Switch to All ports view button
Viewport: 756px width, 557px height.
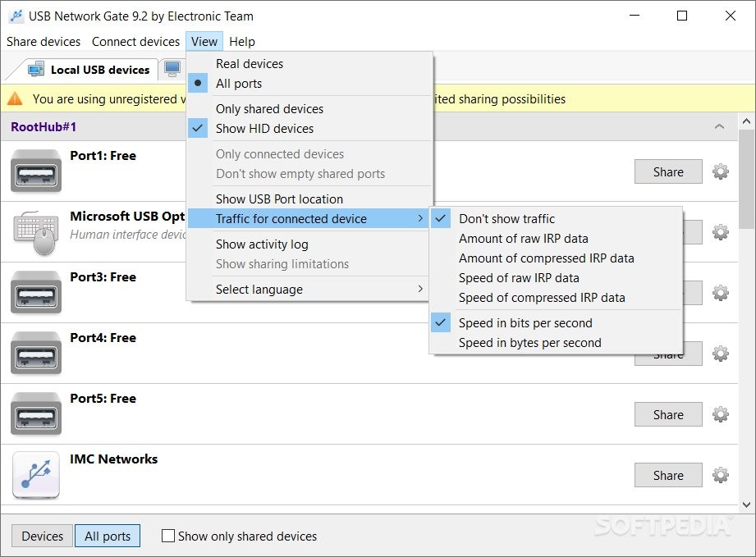108,536
